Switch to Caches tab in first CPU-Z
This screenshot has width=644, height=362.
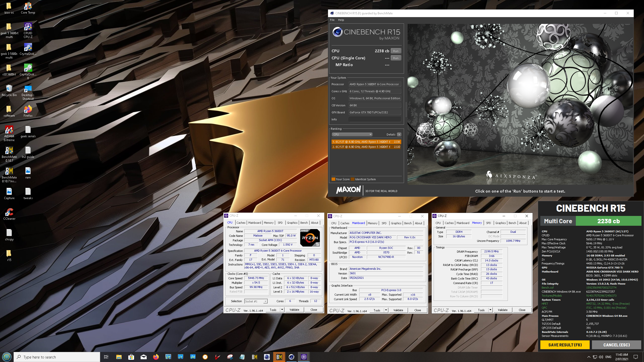tap(241, 223)
